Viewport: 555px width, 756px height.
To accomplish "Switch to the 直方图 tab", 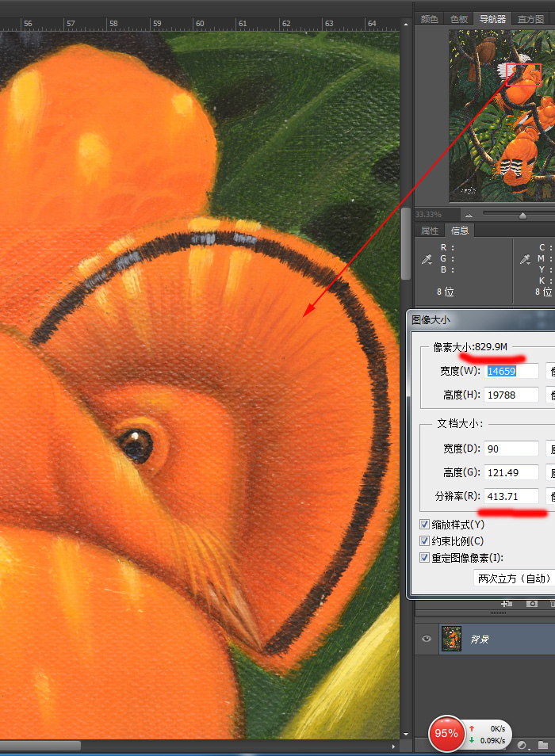I will 530,19.
